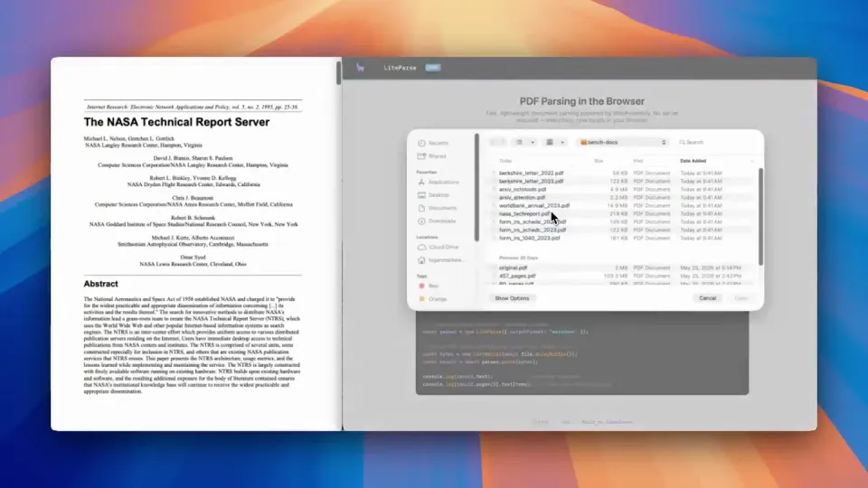Sort by the Date Added column

pos(693,161)
